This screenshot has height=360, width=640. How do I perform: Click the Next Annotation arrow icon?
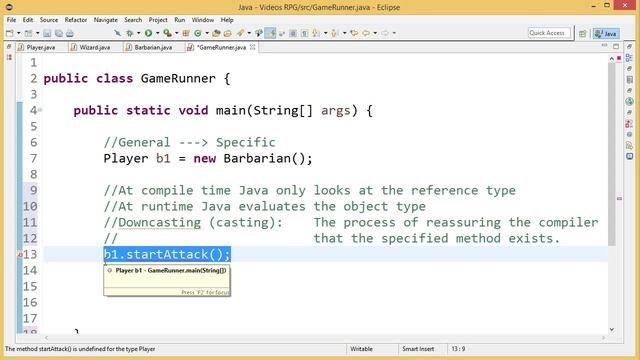pyautogui.click(x=316, y=33)
